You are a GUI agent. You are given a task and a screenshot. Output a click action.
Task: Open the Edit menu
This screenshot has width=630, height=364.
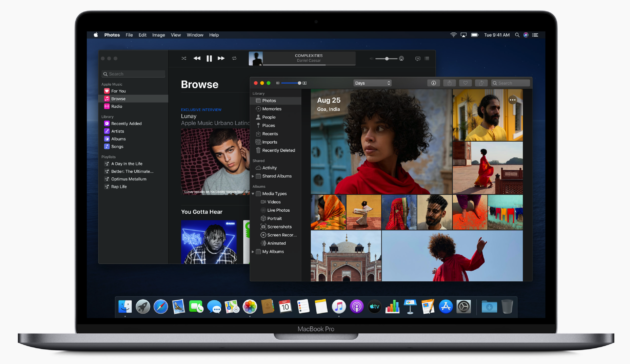tap(143, 35)
